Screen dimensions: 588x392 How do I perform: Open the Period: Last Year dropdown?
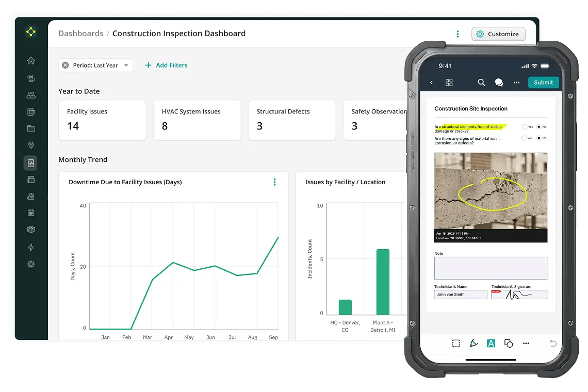(95, 66)
